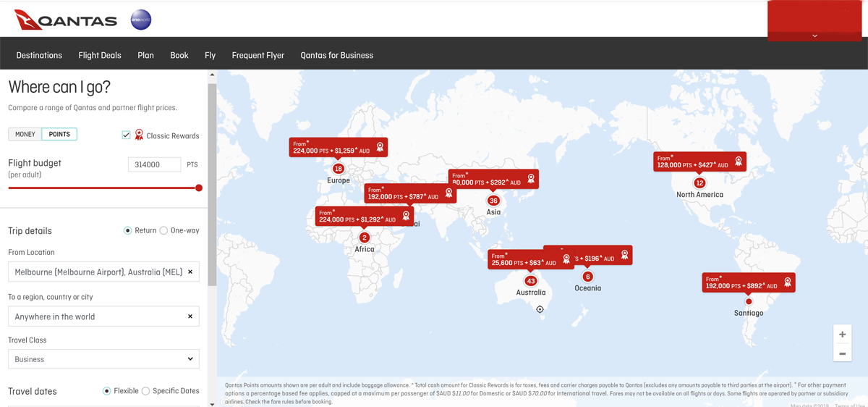868x407 pixels.
Task: Open North America fare 128,000 PTS + $427
Action: (x=699, y=161)
